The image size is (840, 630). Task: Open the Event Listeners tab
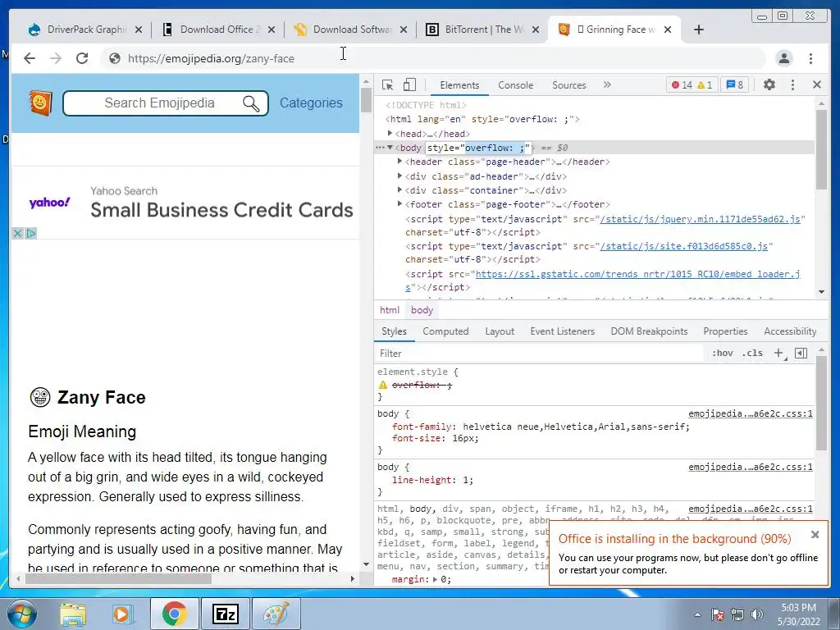coord(562,331)
